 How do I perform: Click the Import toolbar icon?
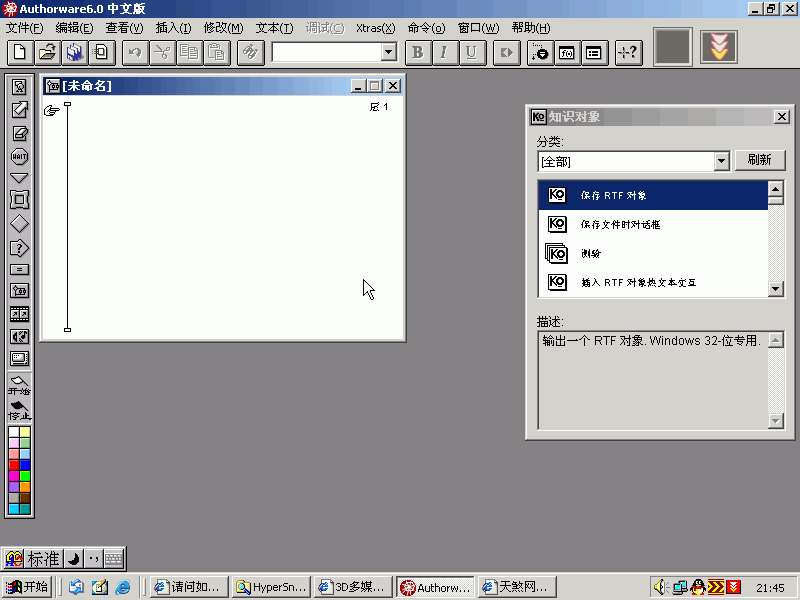tap(102, 52)
